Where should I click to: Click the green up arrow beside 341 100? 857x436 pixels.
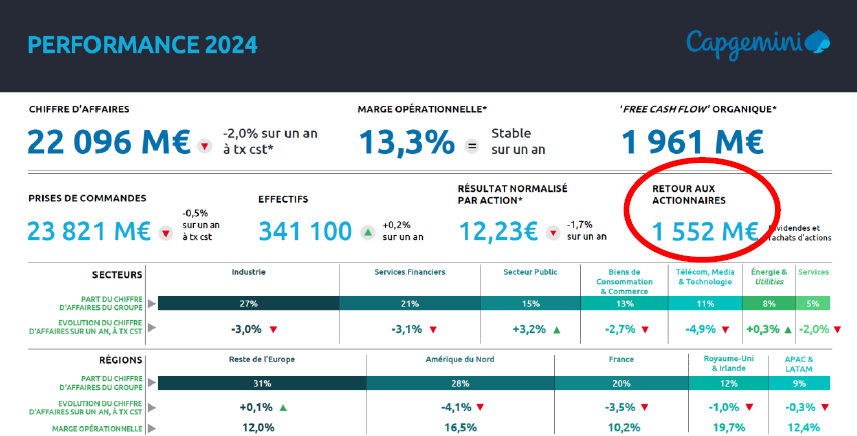[x=367, y=233]
